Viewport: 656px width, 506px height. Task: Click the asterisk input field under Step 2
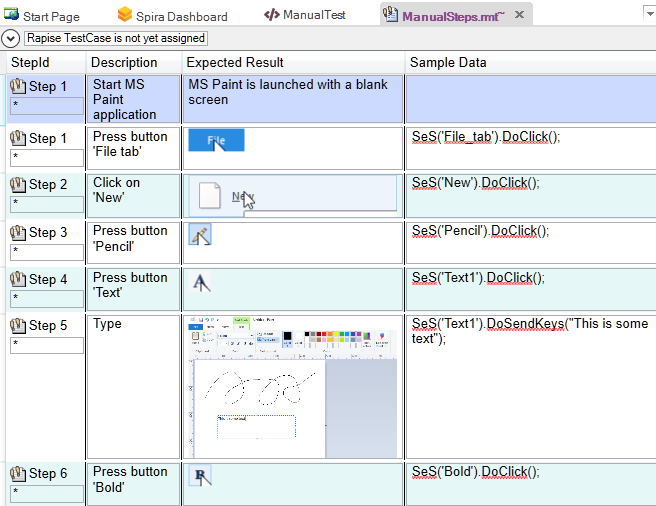[x=47, y=204]
